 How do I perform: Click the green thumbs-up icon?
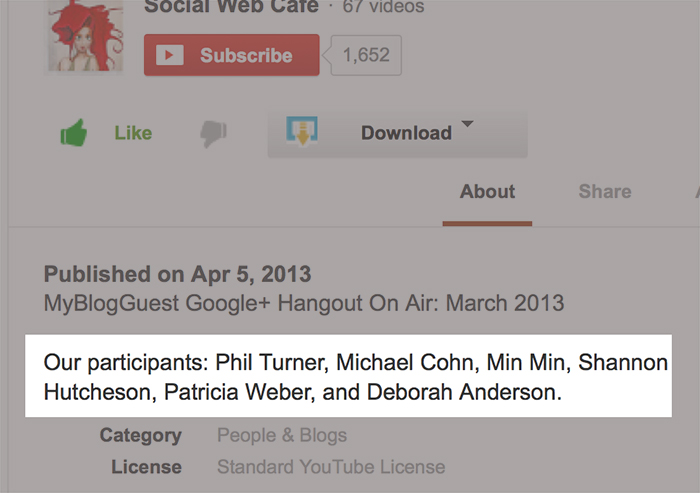click(x=74, y=133)
